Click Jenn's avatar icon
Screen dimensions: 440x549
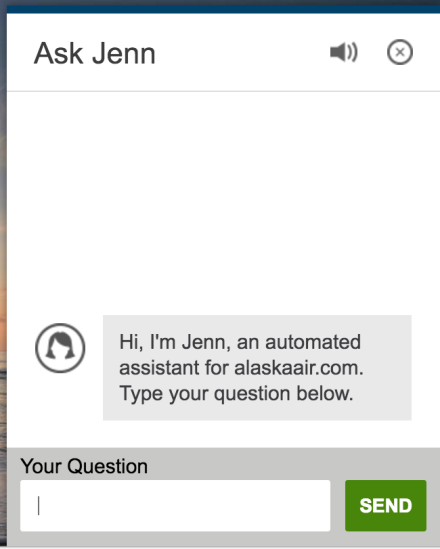60,348
